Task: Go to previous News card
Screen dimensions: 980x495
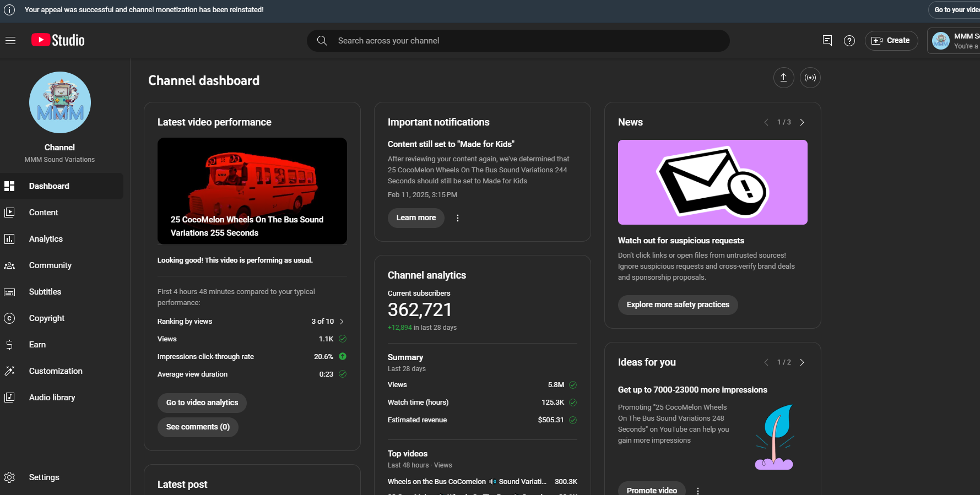Action: pos(766,122)
